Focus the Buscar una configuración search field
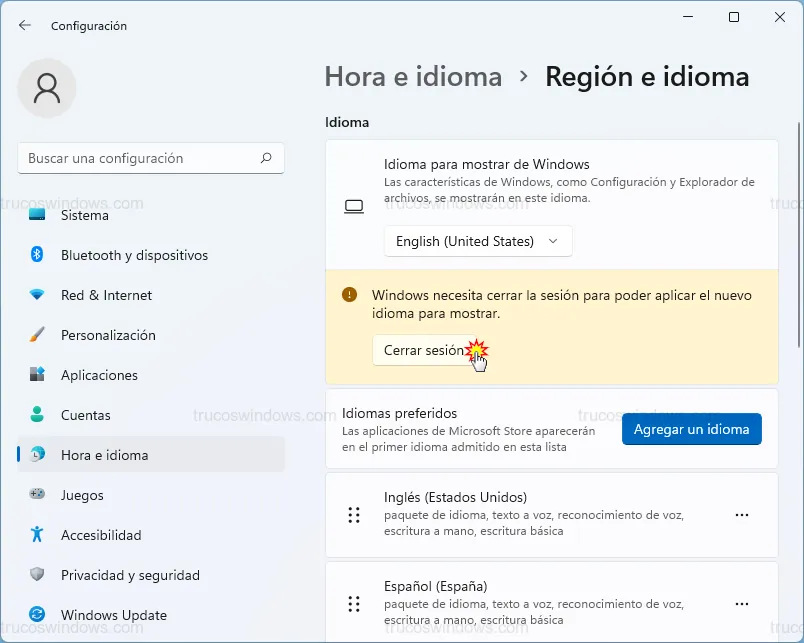 click(x=140, y=158)
